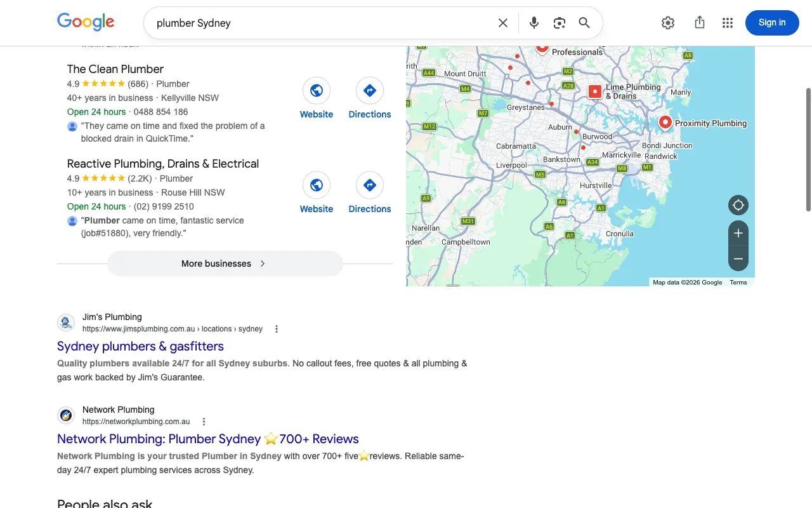Click The Clean Plumber star rating

103,84
